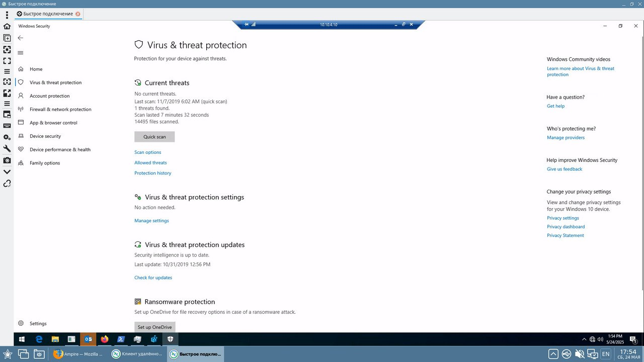
Task: Open the star launcher on host panel
Action: [x=7, y=354]
